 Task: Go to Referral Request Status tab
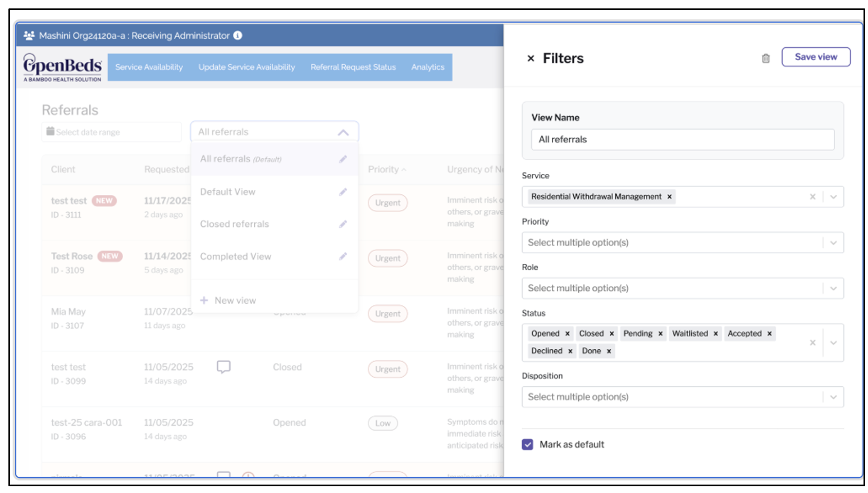353,67
